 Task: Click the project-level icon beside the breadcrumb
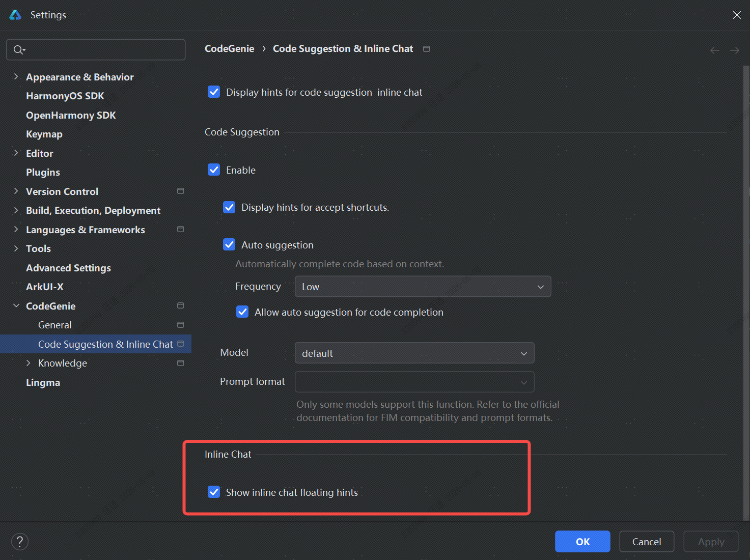pos(427,49)
